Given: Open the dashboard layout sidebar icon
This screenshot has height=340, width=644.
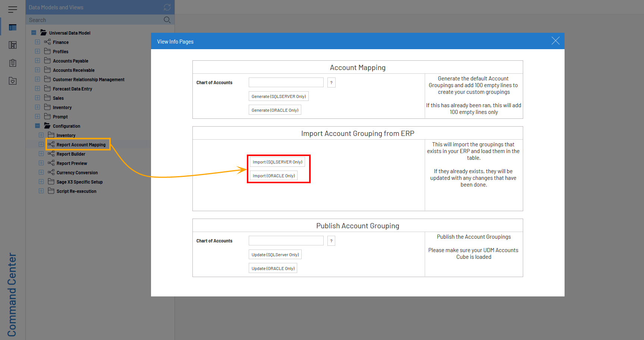Looking at the screenshot, I should 13,45.
